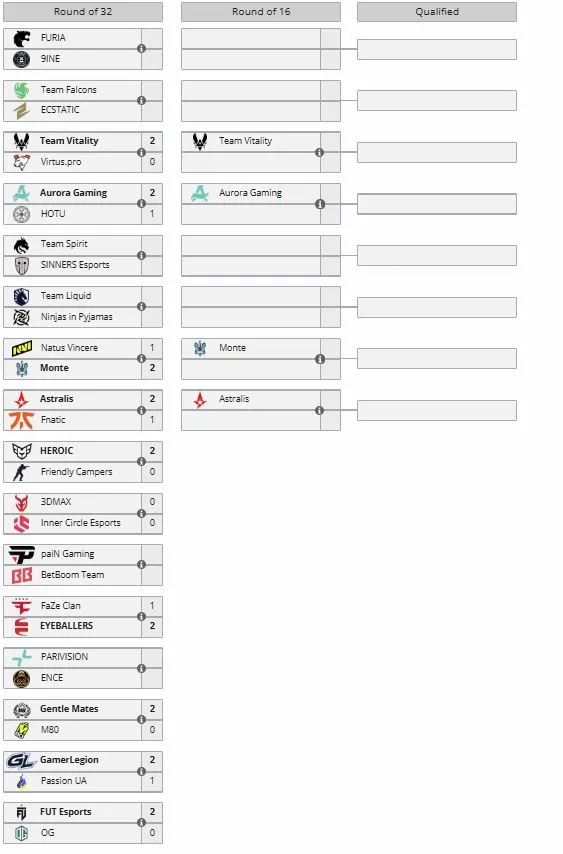The image size is (563, 854).
Task: Click Monte in Round of 16 bracket
Action: point(232,348)
